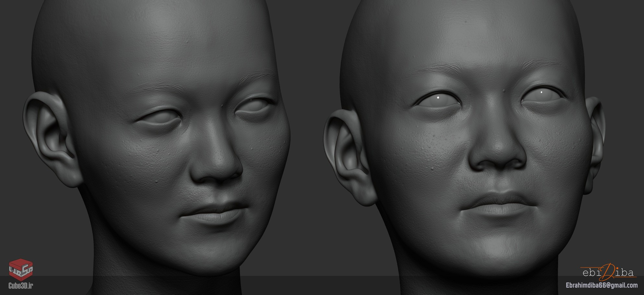Click the ebiDiba signature logo

click(x=608, y=272)
